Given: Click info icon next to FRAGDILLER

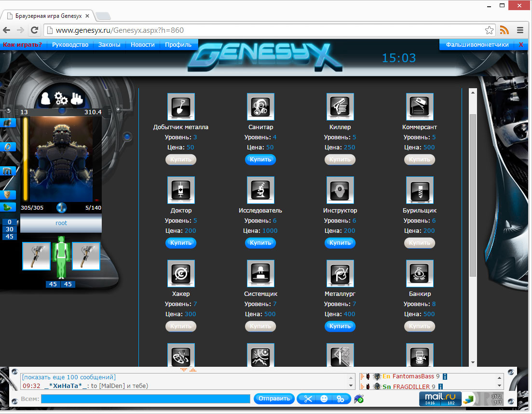Looking at the screenshot, I should tap(440, 387).
